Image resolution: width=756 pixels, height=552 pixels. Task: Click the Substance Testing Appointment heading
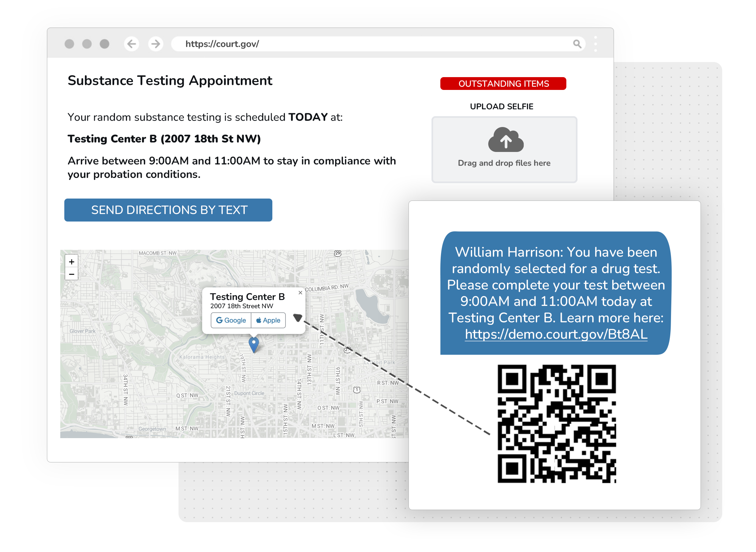(x=170, y=80)
